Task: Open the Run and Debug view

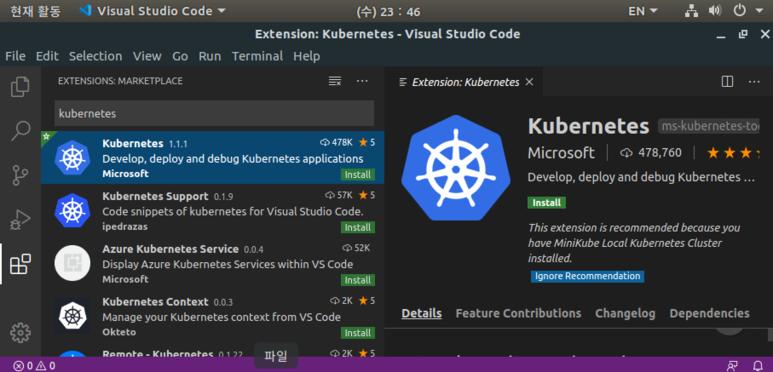Action: pyautogui.click(x=20, y=220)
